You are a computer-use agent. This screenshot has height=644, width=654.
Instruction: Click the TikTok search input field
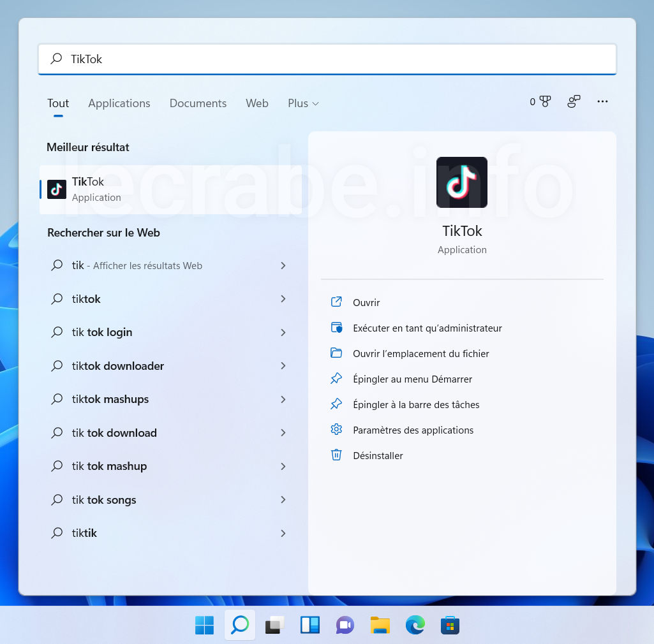327,59
